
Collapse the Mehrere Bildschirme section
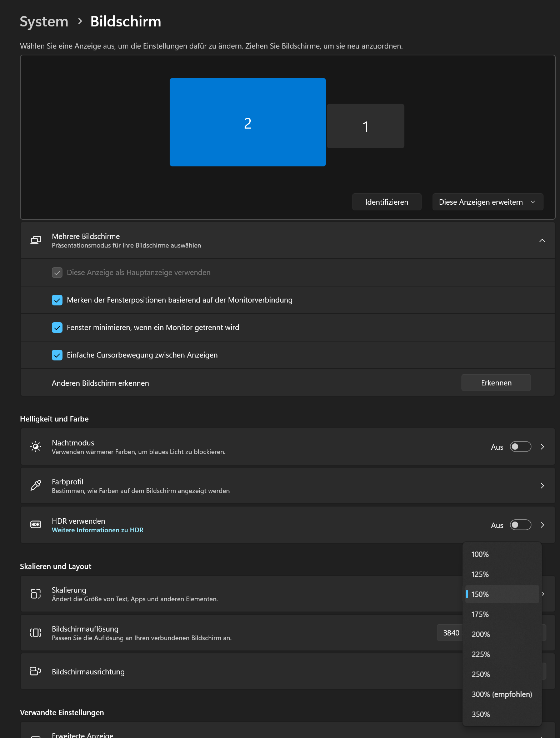(542, 240)
